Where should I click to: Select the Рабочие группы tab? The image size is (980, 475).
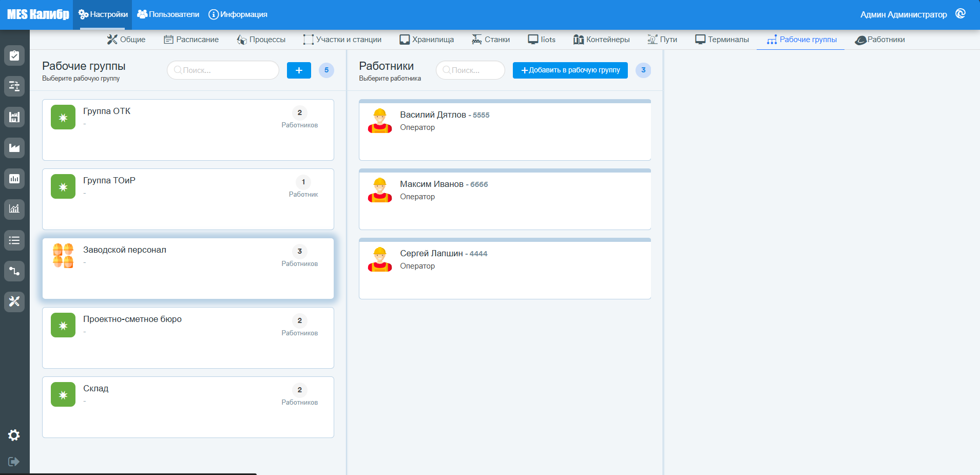[801, 40]
